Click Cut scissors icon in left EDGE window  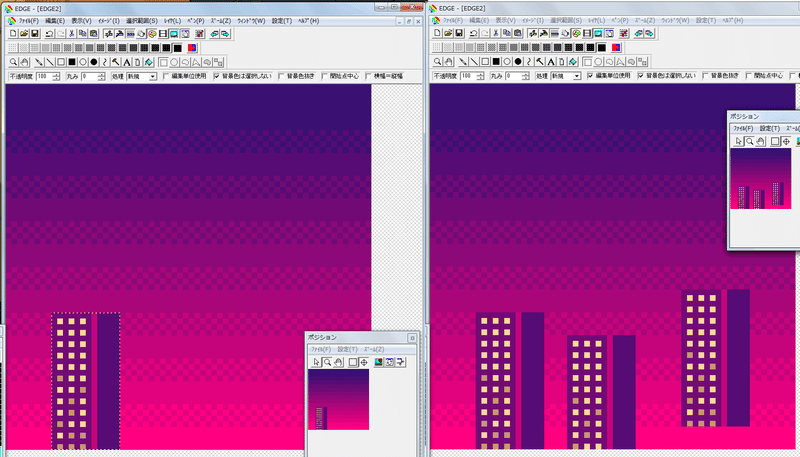coord(71,34)
